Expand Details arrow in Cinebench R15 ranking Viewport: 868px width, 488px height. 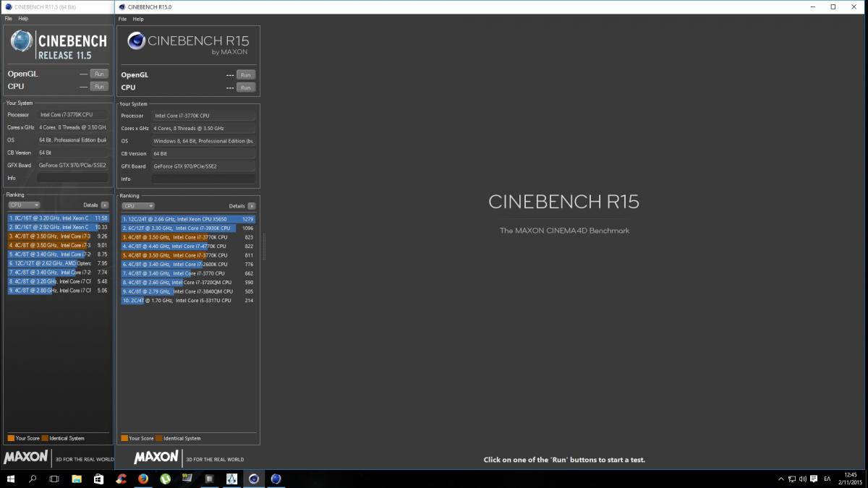pos(251,206)
